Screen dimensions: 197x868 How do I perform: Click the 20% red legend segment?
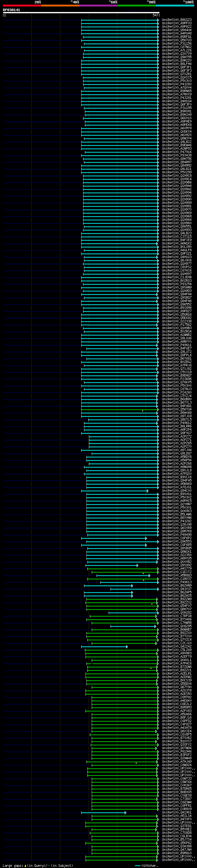(x=22, y=6)
